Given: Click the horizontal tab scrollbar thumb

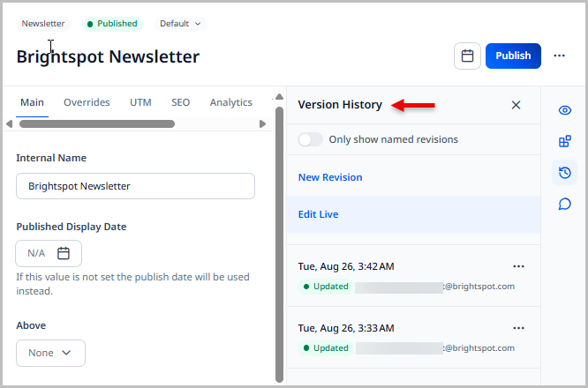Looking at the screenshot, I should point(97,124).
